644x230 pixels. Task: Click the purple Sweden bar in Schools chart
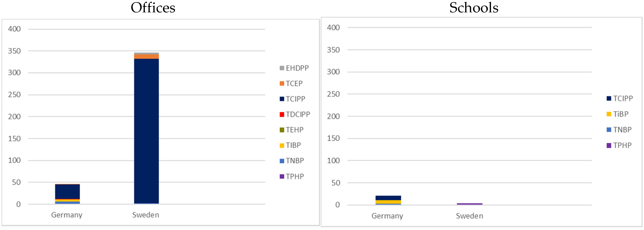pos(470,204)
